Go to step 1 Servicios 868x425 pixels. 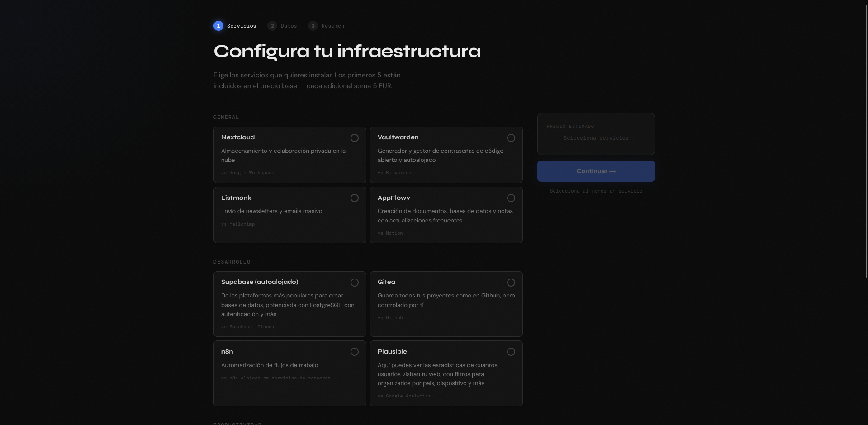click(x=235, y=26)
